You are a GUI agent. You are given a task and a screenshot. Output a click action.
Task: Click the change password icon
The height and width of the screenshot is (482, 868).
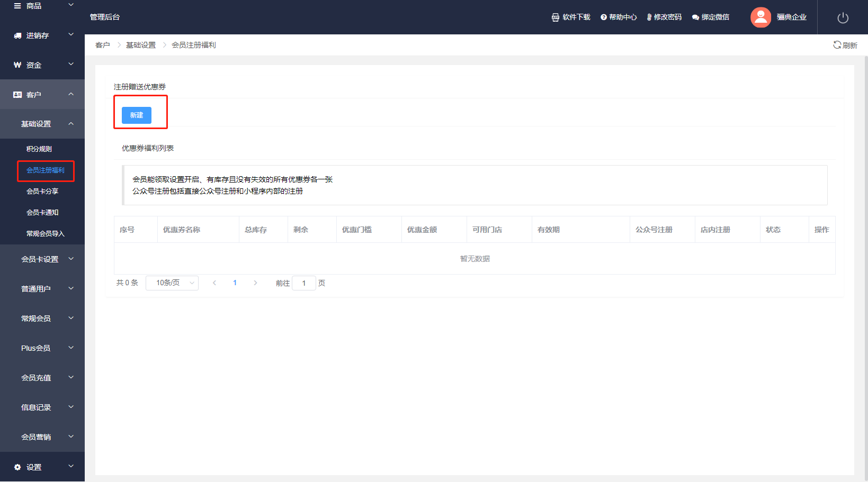pos(649,17)
